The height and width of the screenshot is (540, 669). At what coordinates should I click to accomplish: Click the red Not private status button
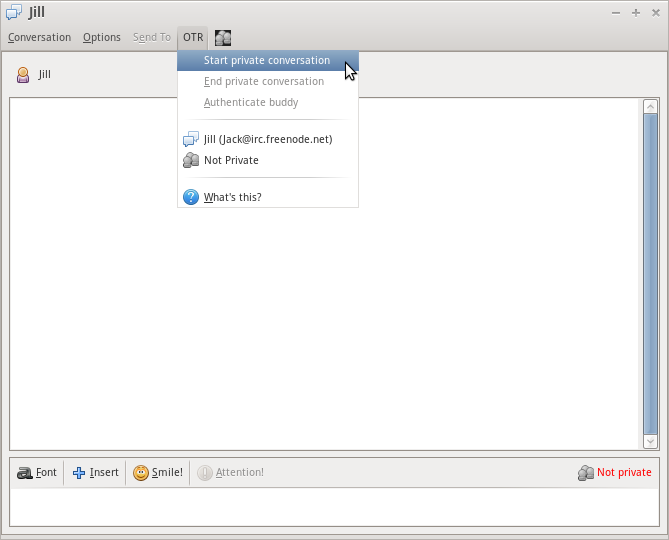click(x=623, y=473)
